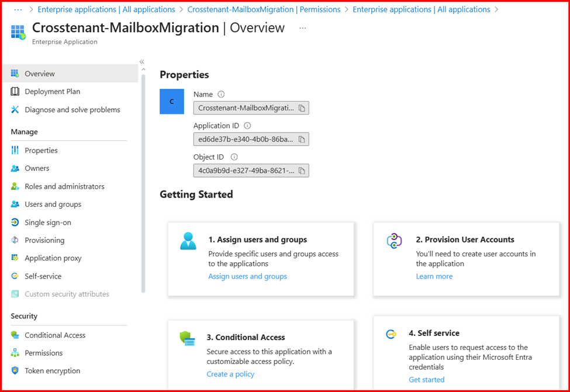Collapse the left navigation menu
The width and height of the screenshot is (570, 392).
[x=141, y=62]
